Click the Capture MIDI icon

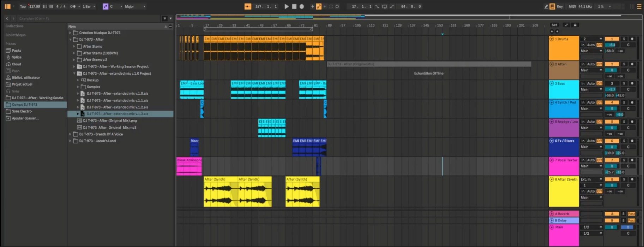pos(331,6)
